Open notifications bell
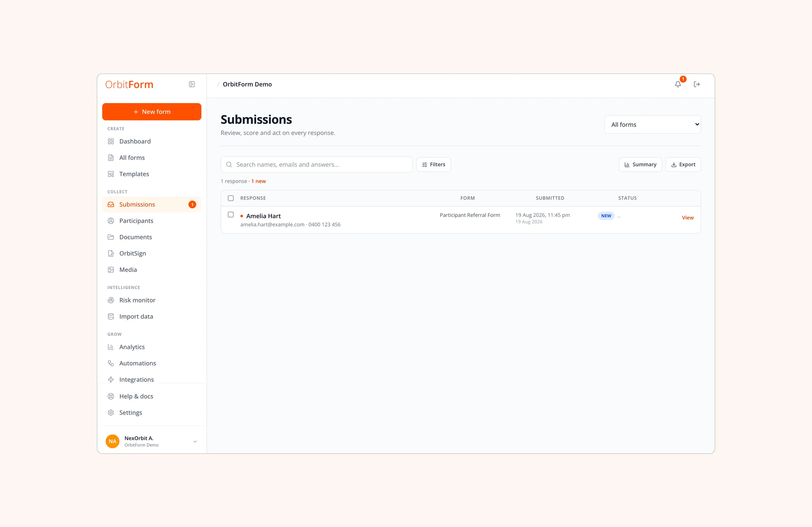 (x=678, y=84)
